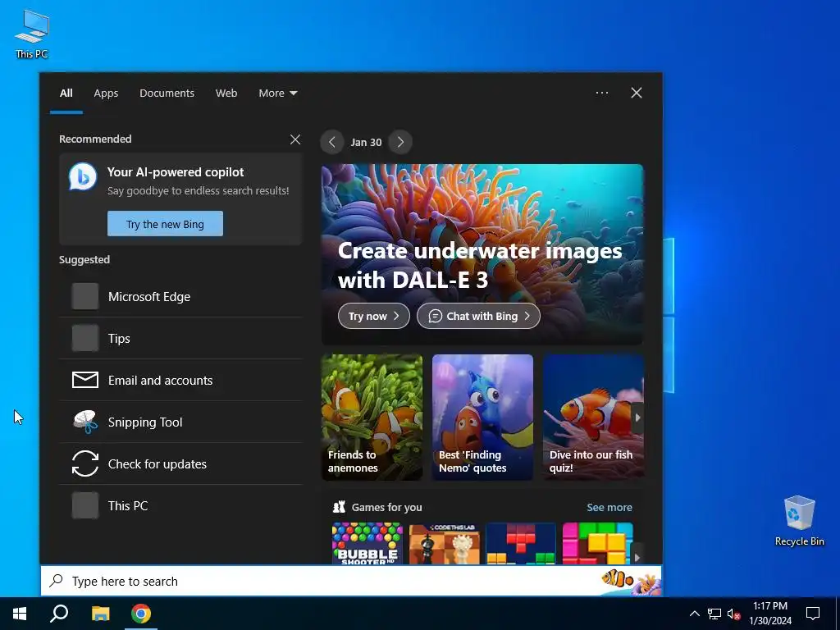Open This PC desktop icon
The height and width of the screenshot is (630, 840).
[32, 34]
